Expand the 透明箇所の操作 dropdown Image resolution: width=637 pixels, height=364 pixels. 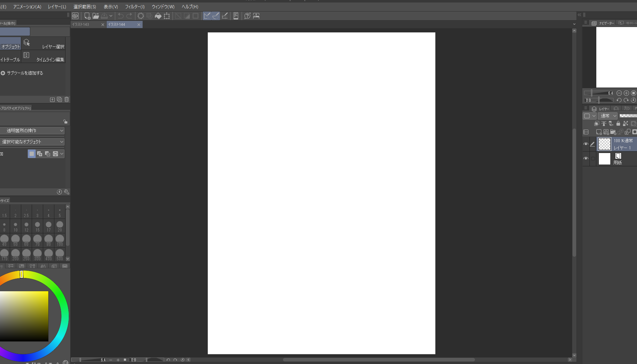pos(32,131)
